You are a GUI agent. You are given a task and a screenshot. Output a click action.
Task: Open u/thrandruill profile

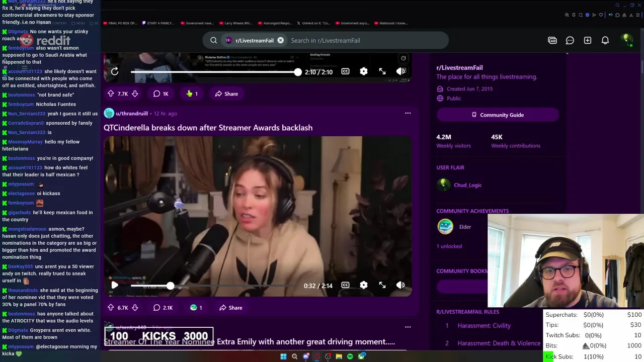point(132,113)
